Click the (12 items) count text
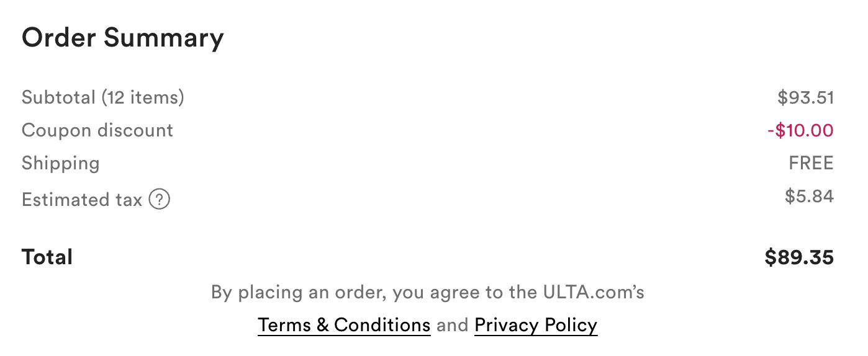 coord(143,97)
